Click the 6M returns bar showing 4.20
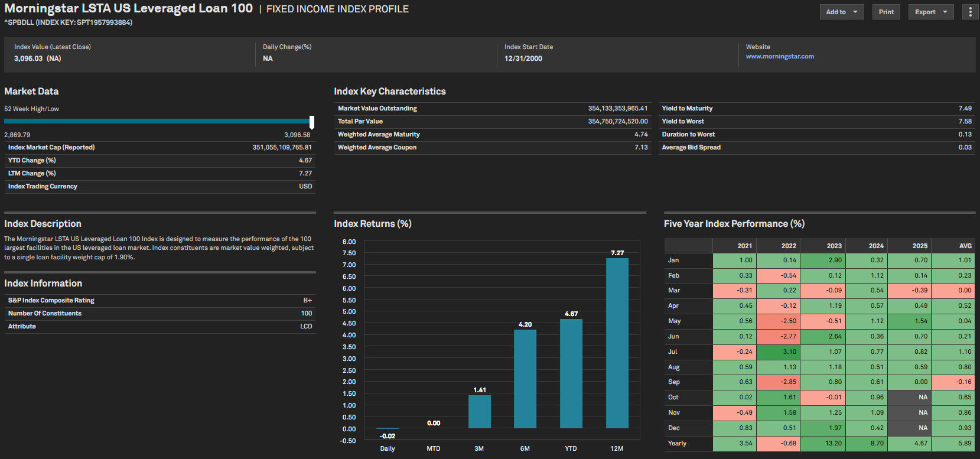Screen dimensions: 980x459 point(525,379)
